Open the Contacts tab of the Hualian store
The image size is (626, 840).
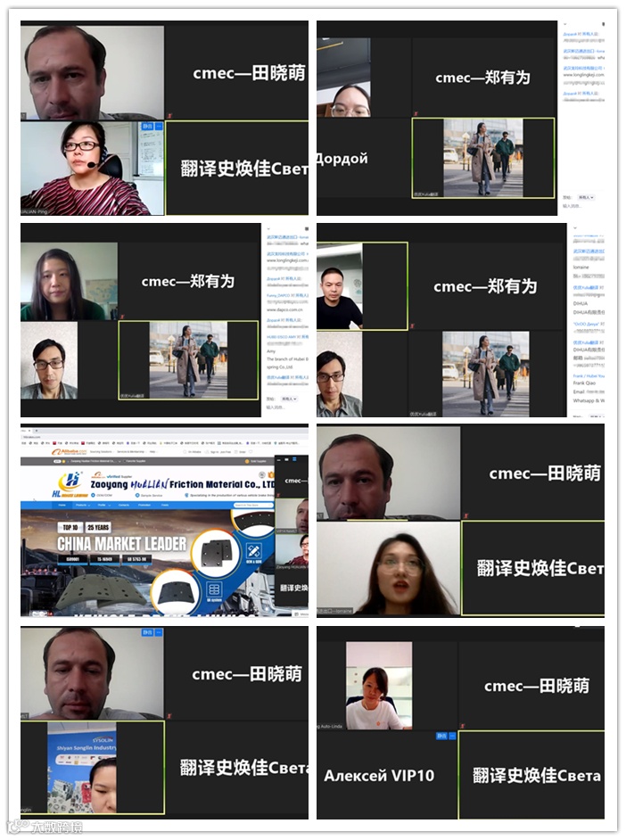pos(124,505)
